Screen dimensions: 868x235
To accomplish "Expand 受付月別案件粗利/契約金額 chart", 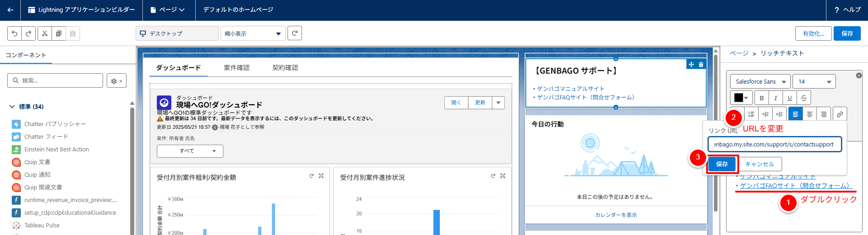I will point(321,176).
